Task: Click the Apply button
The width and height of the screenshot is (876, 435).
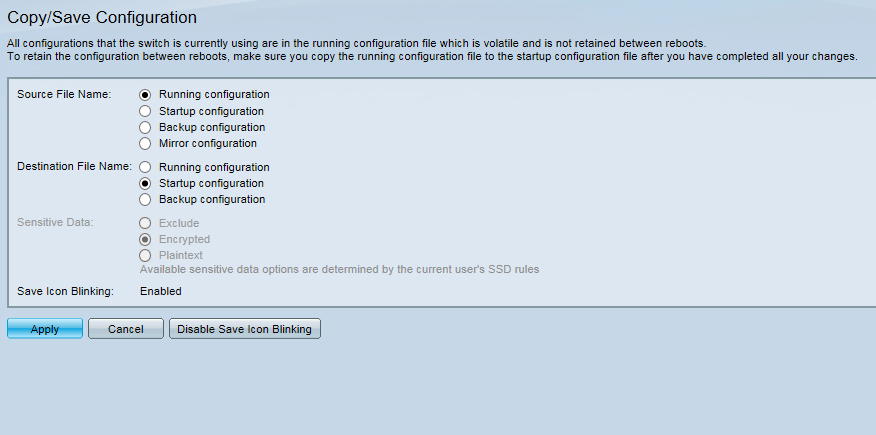Action: coord(45,329)
